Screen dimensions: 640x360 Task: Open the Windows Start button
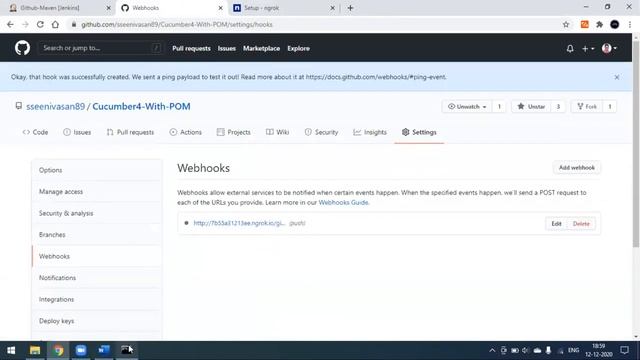click(x=11, y=350)
